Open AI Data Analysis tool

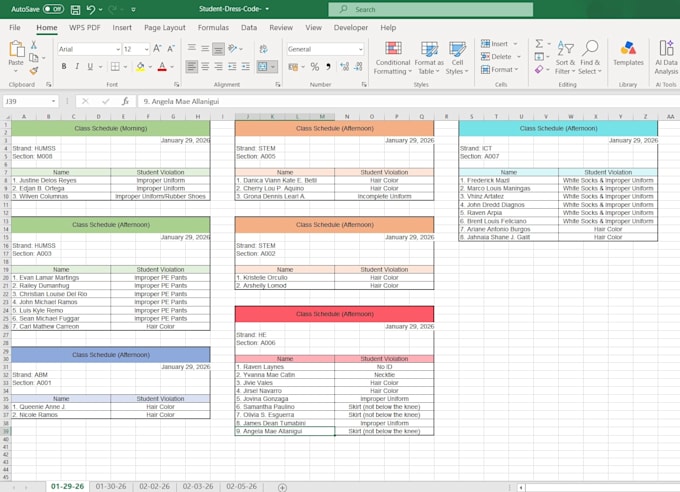point(666,58)
